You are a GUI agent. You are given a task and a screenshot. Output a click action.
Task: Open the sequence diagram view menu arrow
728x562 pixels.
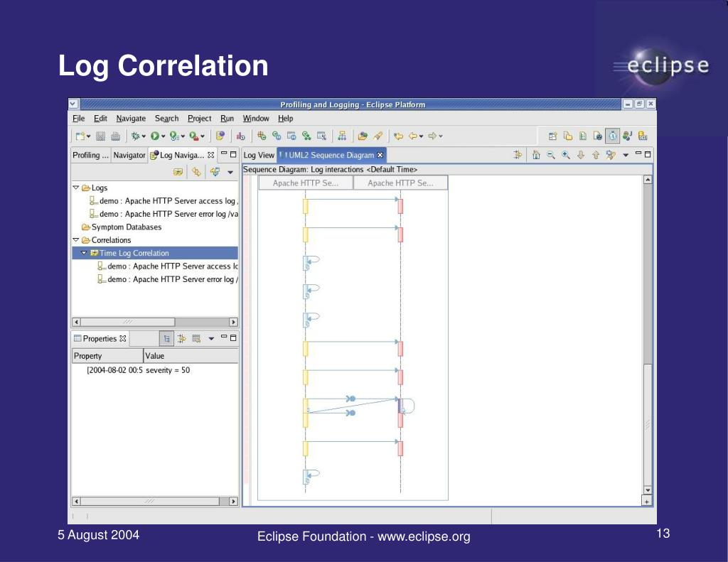[x=626, y=156]
